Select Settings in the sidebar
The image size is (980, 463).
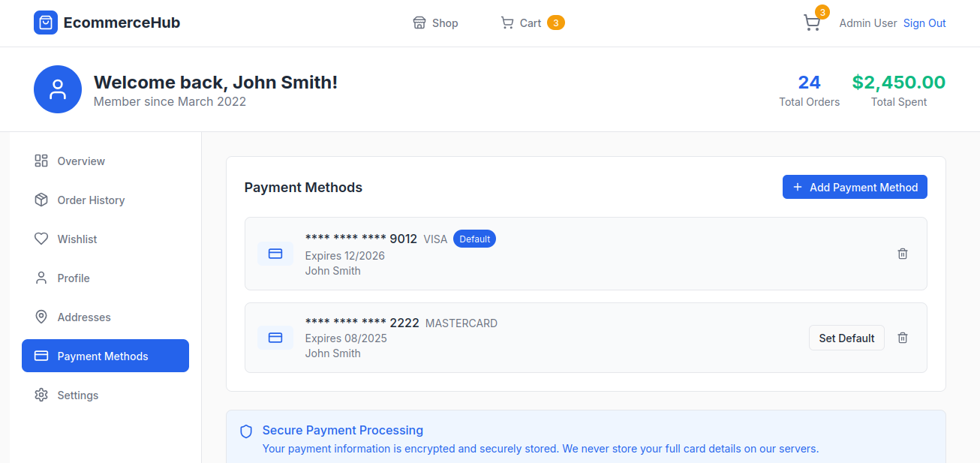(78, 395)
